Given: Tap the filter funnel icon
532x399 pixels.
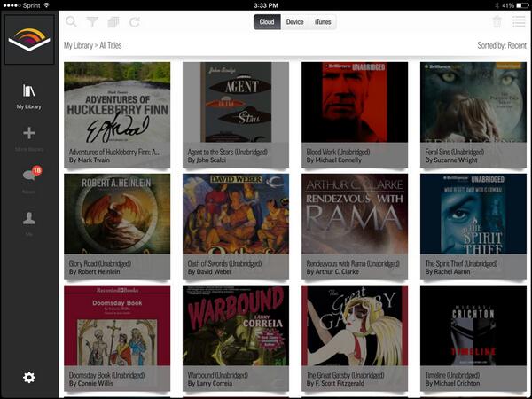Looking at the screenshot, I should pos(92,22).
